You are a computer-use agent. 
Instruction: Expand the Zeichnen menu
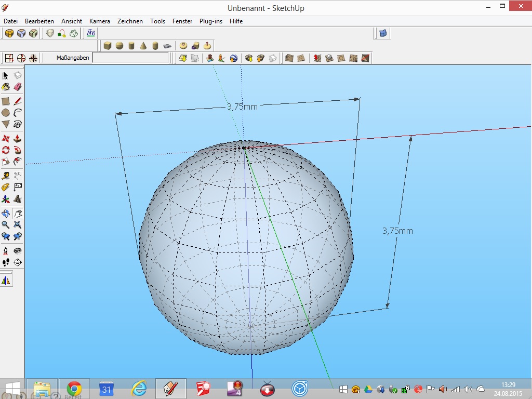130,21
